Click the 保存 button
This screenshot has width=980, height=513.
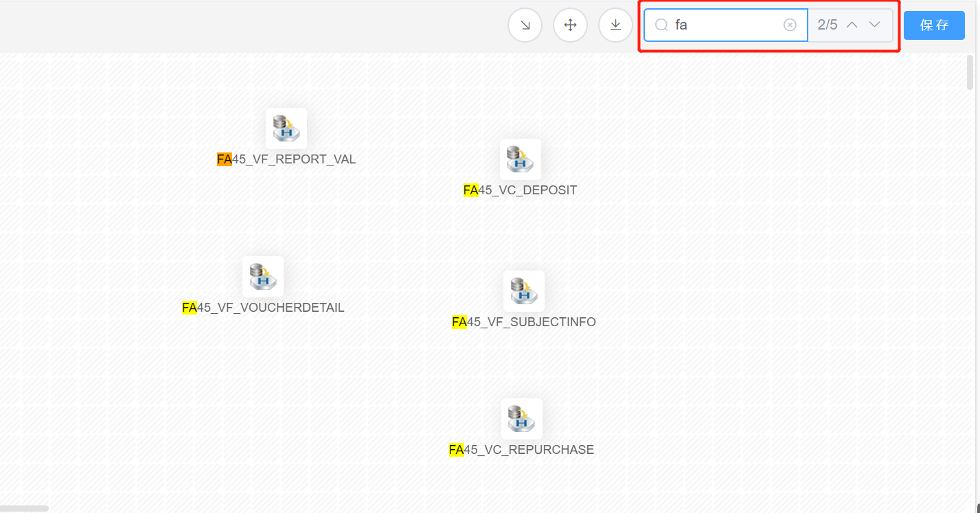(x=934, y=25)
